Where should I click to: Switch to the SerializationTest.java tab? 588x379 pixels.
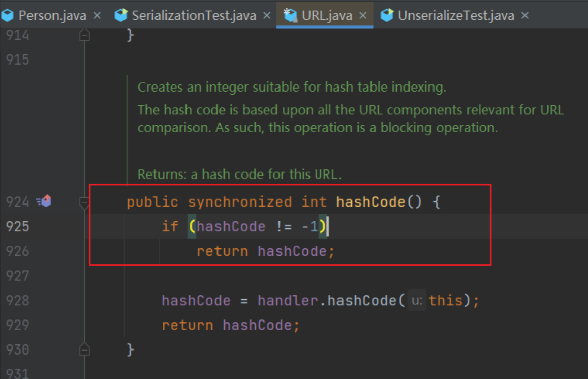pos(194,15)
